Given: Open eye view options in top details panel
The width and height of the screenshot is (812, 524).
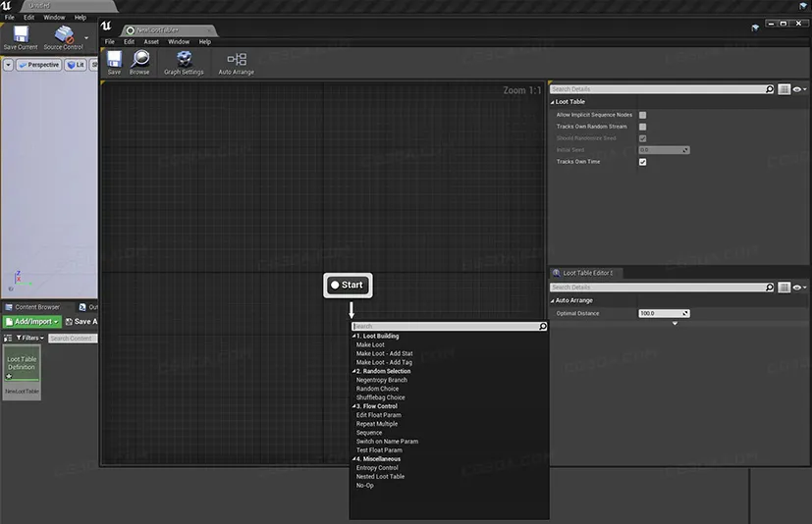Looking at the screenshot, I should 799,89.
